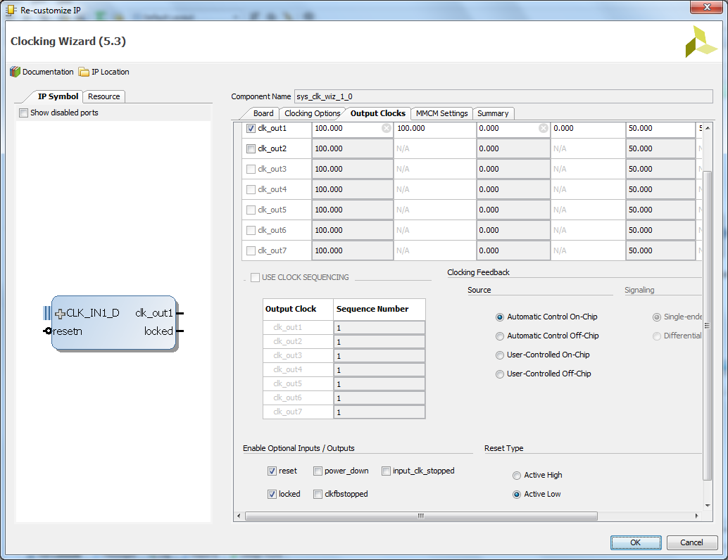The height and width of the screenshot is (560, 728).
Task: Click the horizontal scrollbar thumb
Action: 420,516
